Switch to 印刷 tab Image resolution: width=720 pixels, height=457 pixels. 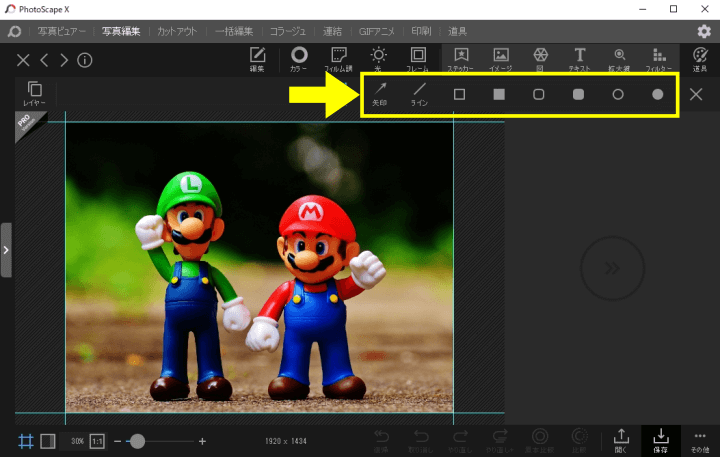click(421, 31)
